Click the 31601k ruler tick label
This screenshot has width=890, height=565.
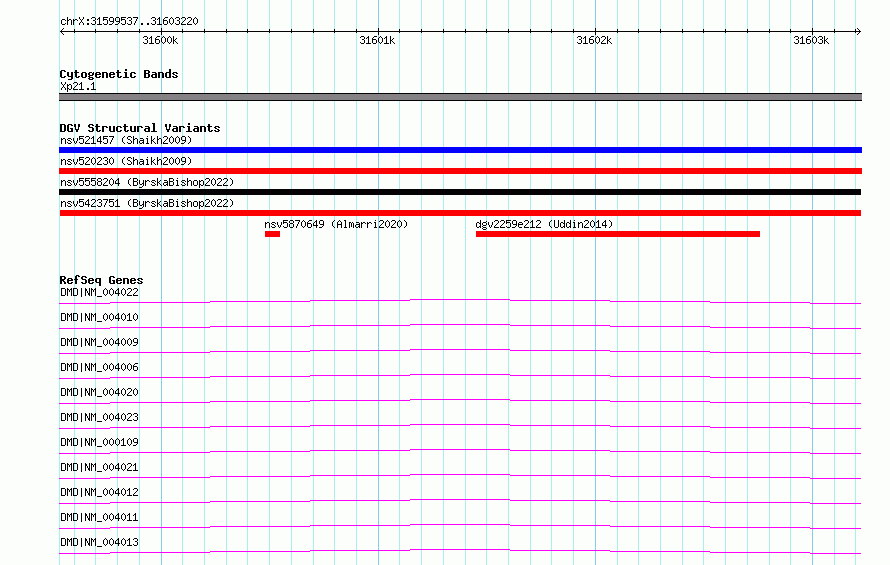click(x=377, y=40)
